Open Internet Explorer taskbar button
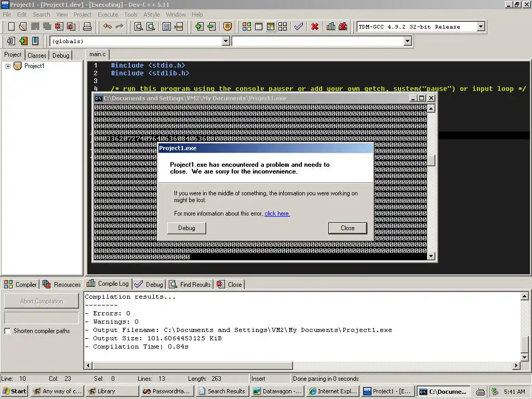This screenshot has width=532, height=399. coord(333,391)
